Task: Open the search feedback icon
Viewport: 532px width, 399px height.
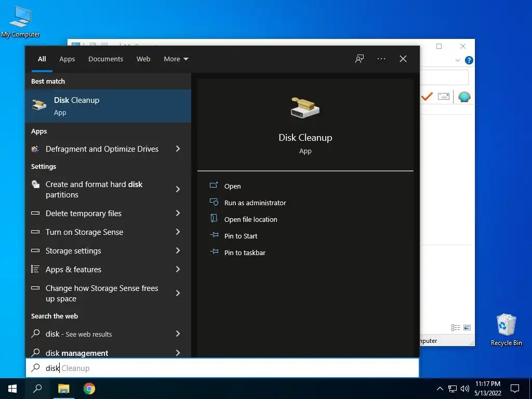Action: (360, 59)
